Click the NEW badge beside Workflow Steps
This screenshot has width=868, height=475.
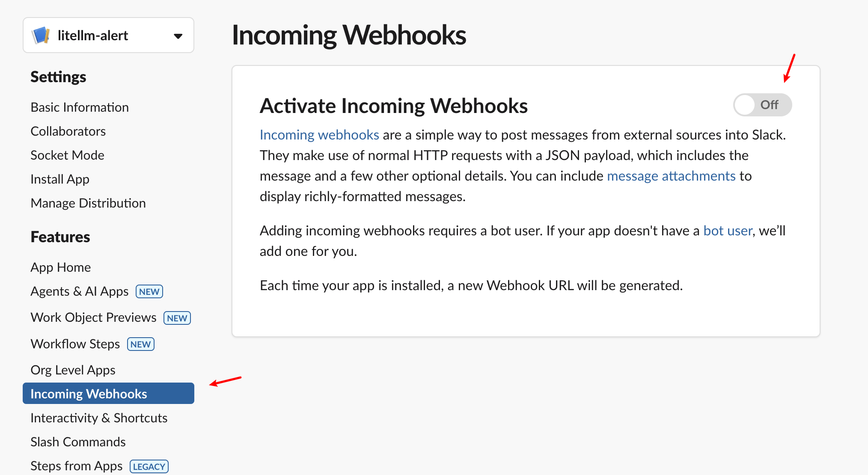point(140,344)
